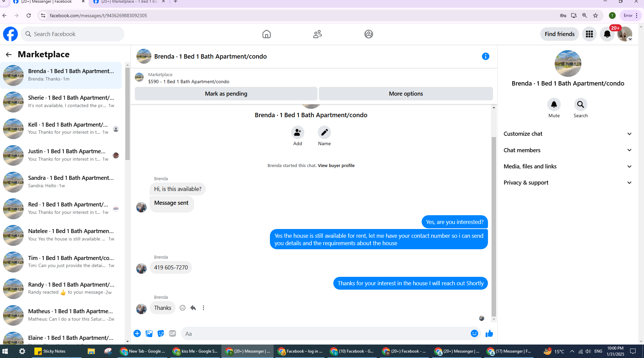Click the conversation list scrollbar

127,115
